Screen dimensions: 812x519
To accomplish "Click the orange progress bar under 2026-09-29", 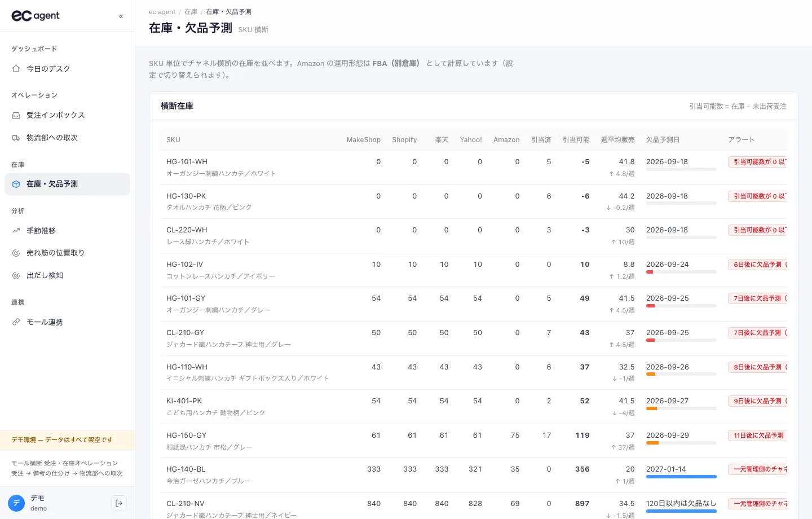I will [681, 443].
